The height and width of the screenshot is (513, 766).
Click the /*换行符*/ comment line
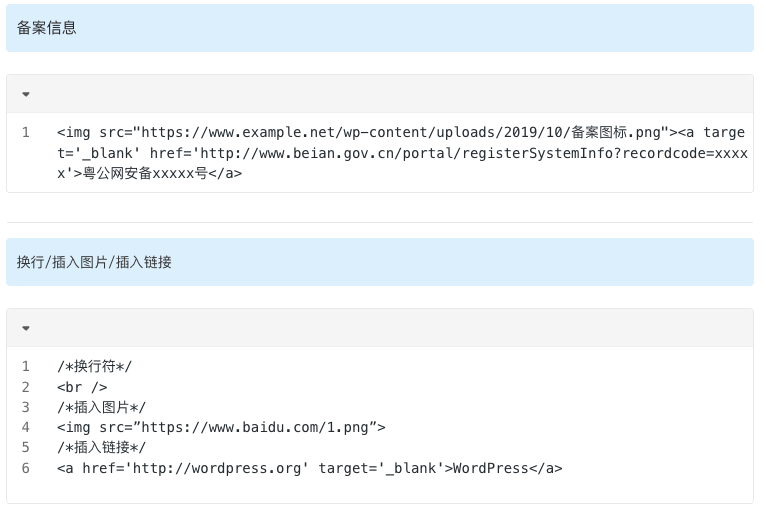(94, 367)
